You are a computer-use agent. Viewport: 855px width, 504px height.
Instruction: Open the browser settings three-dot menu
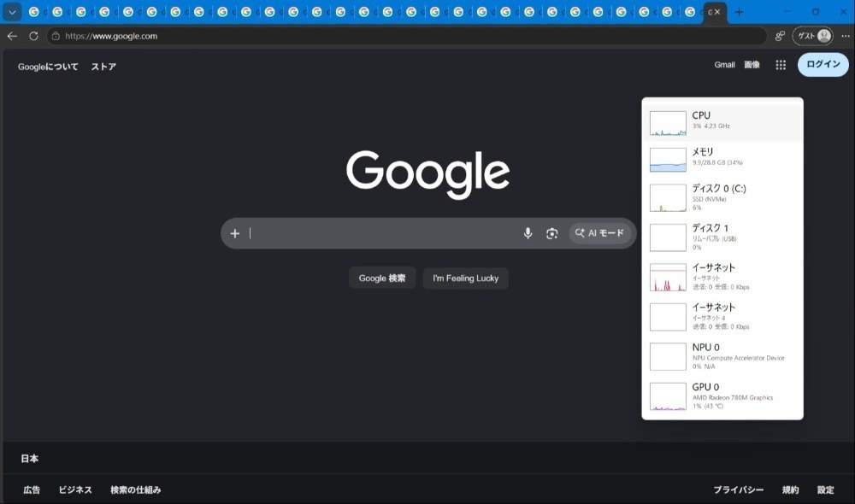846,36
